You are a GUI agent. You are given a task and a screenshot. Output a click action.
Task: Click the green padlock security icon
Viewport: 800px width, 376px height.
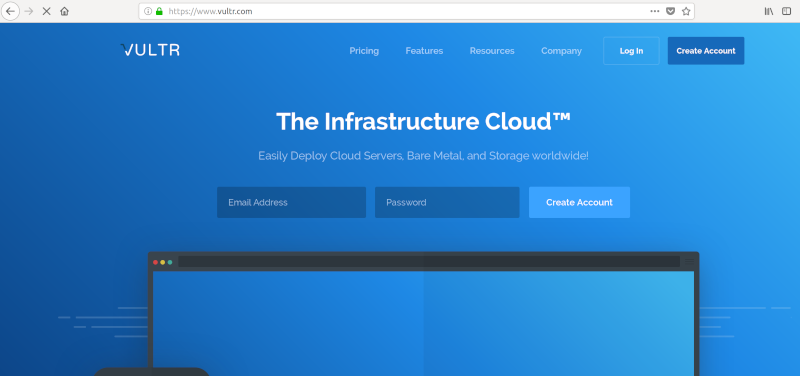click(159, 11)
